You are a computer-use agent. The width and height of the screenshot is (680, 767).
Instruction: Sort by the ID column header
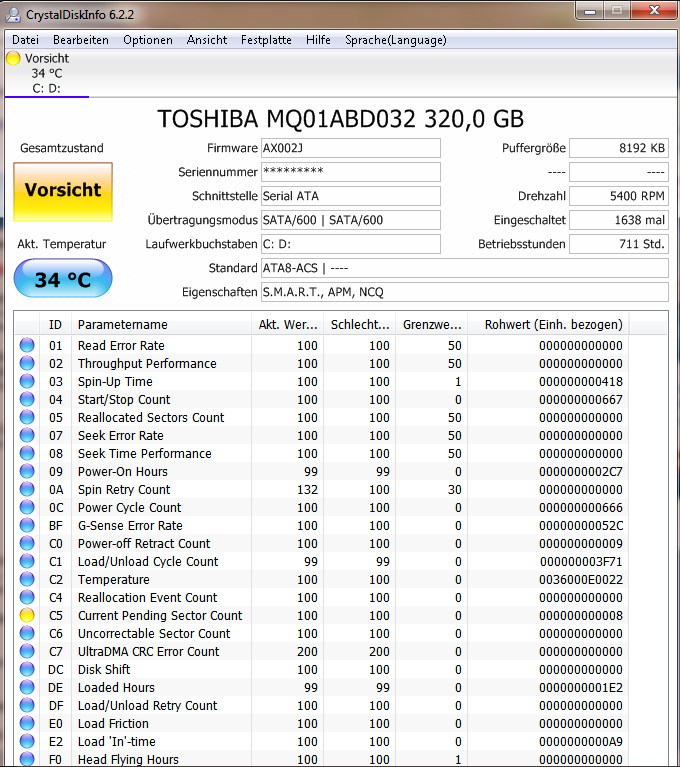[x=55, y=324]
